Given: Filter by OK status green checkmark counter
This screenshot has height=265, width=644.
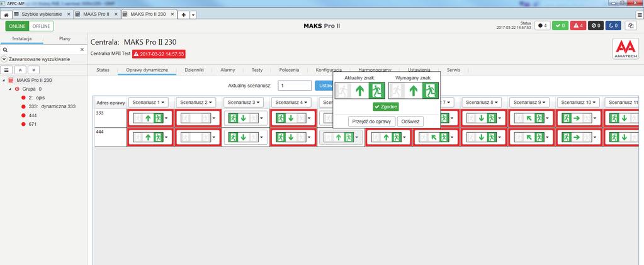Looking at the screenshot, I should tap(560, 26).
